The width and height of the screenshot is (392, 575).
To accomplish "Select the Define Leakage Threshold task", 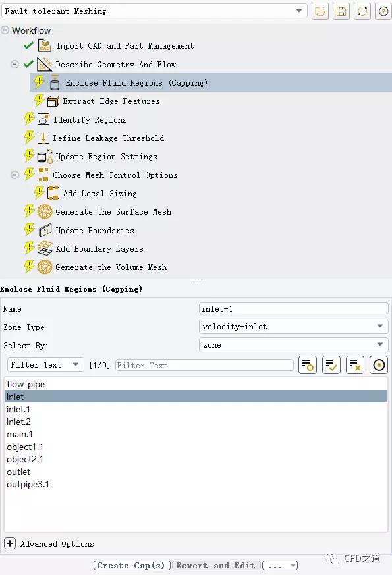I will click(x=109, y=138).
